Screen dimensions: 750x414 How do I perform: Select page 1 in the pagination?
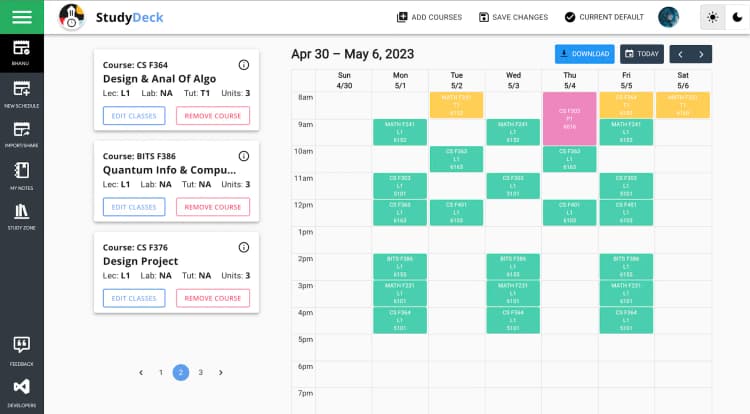[160, 372]
